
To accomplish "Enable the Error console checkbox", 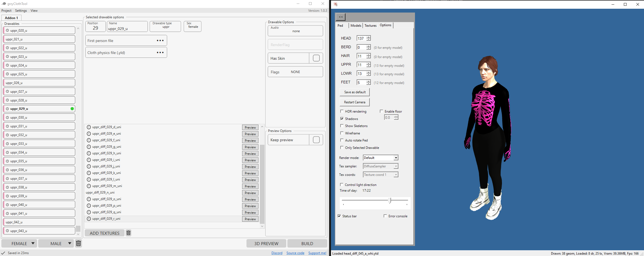I will (x=385, y=216).
